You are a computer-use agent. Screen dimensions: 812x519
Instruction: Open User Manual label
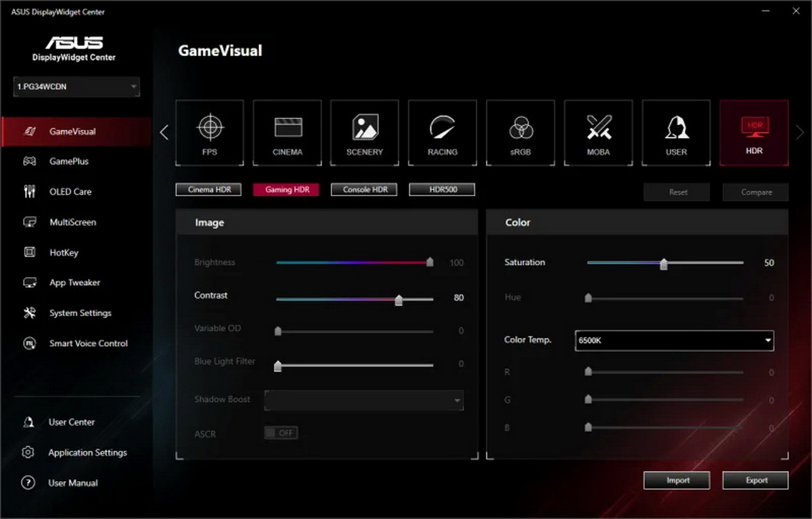pyautogui.click(x=73, y=483)
